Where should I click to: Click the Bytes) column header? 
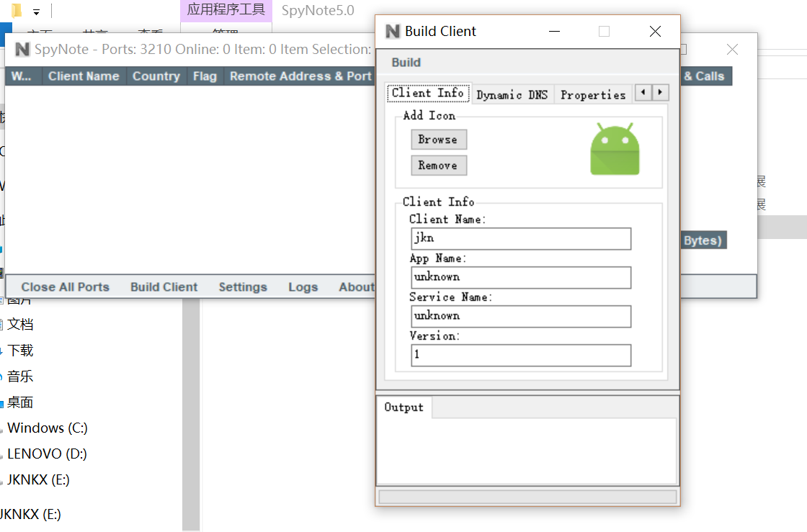[x=703, y=240]
